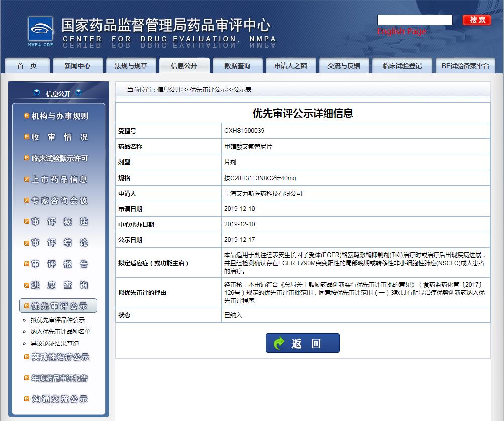Open 拟优先审评品种公示 submenu item
Viewport: 504px width, 421px height.
58,320
